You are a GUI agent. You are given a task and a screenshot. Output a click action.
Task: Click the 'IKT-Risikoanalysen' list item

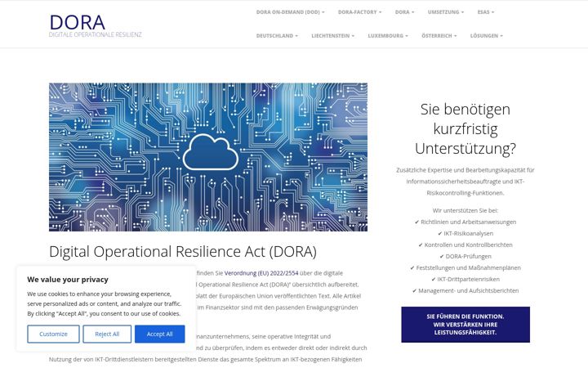pos(465,233)
